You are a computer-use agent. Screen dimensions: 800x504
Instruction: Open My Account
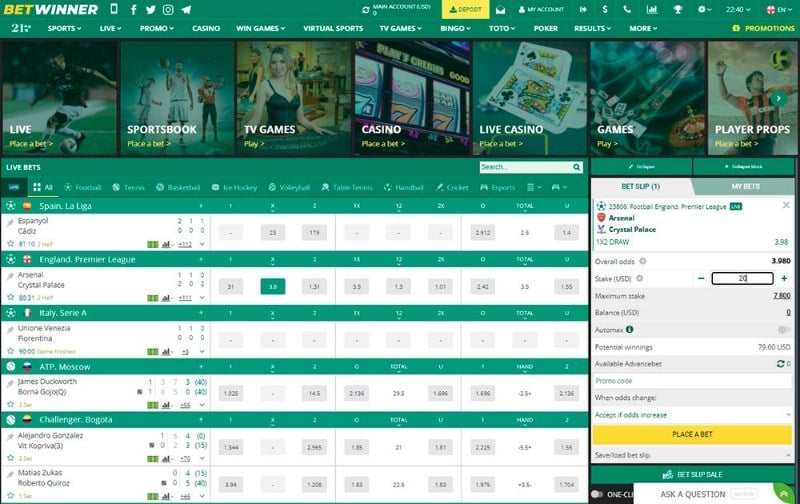point(541,9)
